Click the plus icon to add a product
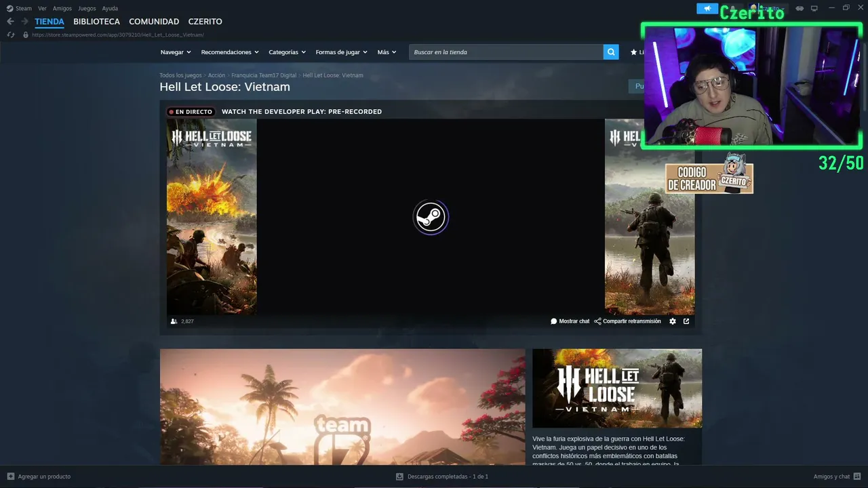The image size is (868, 488). coord(10,476)
